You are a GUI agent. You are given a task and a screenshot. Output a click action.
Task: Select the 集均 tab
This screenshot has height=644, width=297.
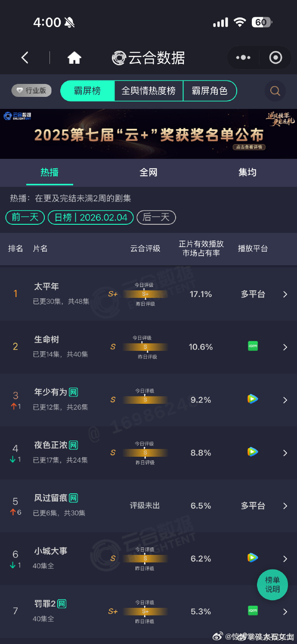tap(247, 173)
